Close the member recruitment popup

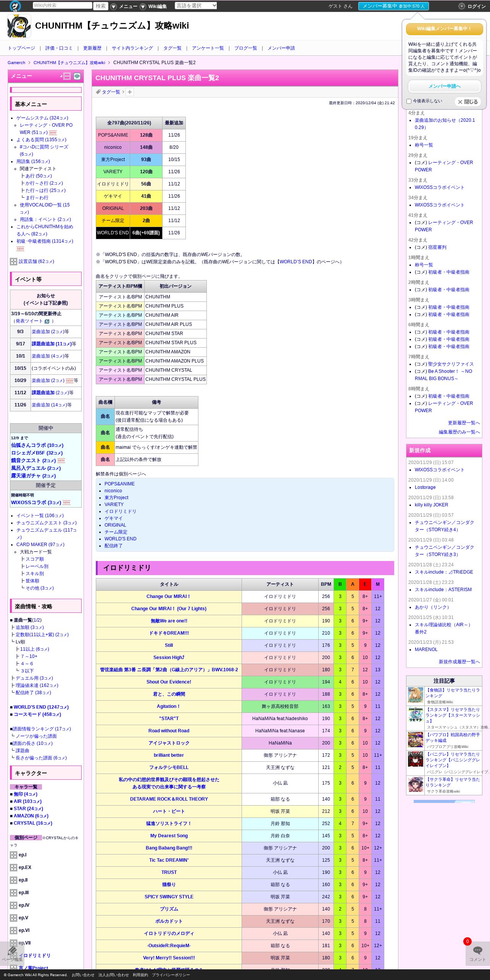pos(467,102)
